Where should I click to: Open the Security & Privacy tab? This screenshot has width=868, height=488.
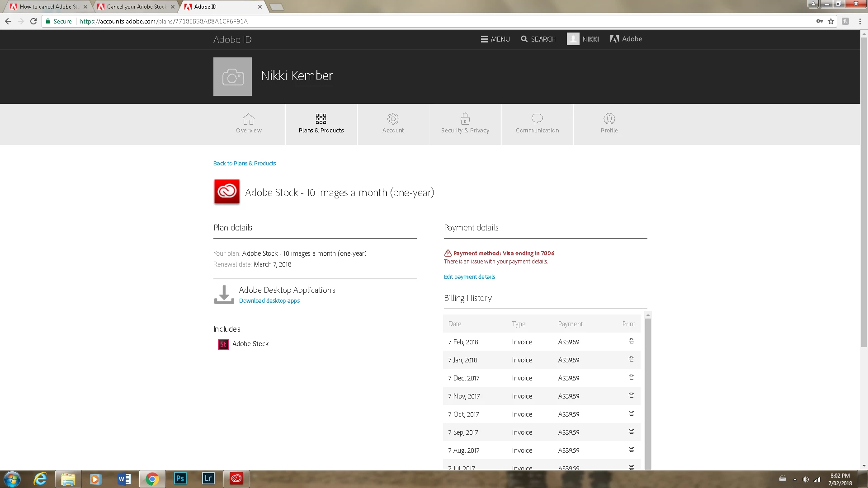[x=465, y=124]
